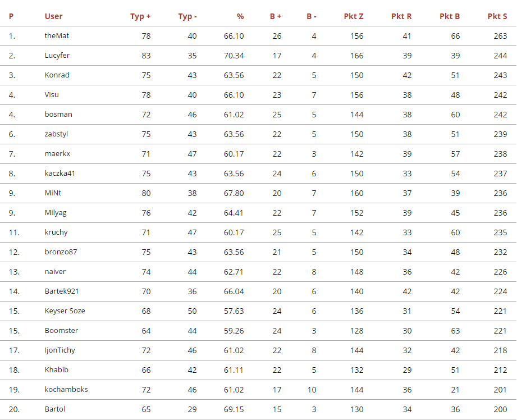The width and height of the screenshot is (517, 420).
Task: Click the MiNt user name
Action: click(53, 193)
